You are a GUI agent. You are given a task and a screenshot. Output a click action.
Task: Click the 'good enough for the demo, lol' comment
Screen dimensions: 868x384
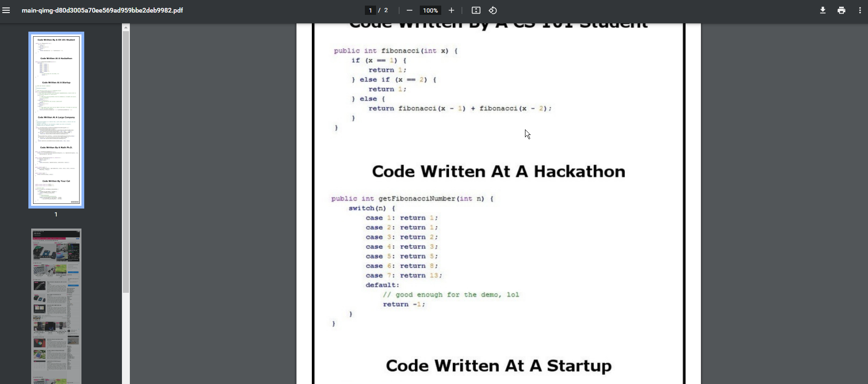(451, 295)
